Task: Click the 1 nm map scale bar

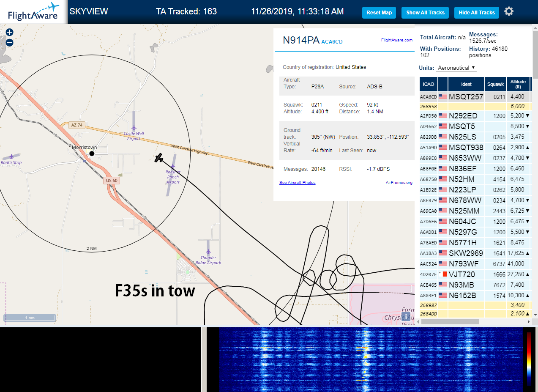Action: [30, 318]
